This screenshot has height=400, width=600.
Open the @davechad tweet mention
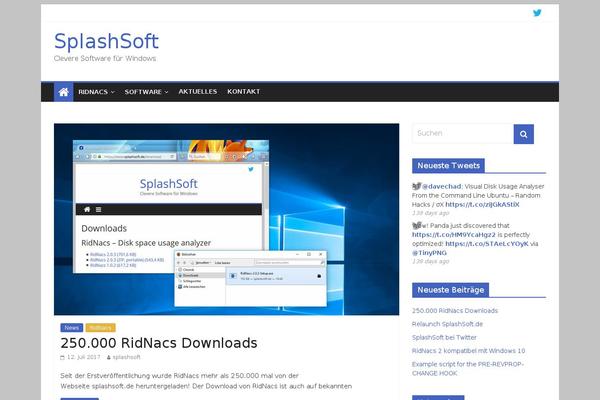tap(442, 186)
